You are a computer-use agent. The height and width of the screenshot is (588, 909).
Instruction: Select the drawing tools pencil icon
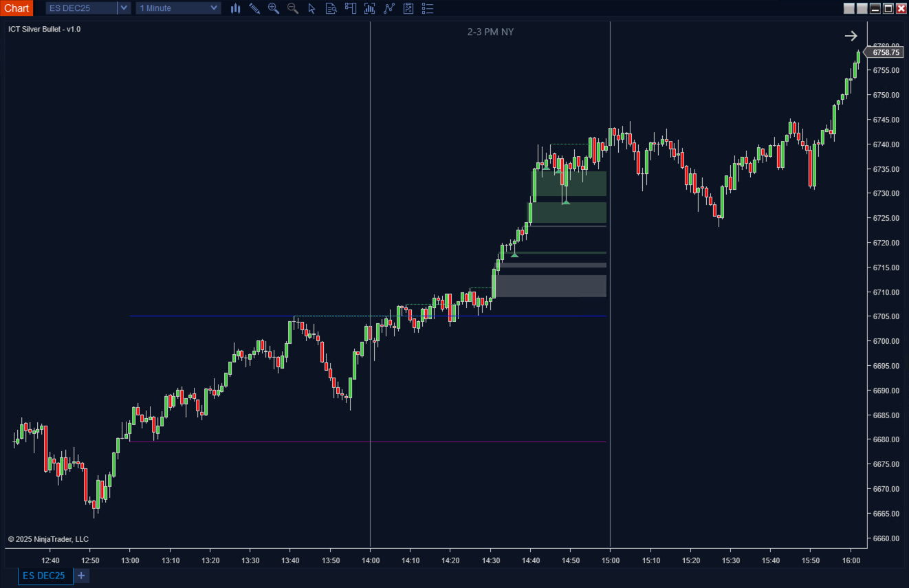click(x=254, y=8)
